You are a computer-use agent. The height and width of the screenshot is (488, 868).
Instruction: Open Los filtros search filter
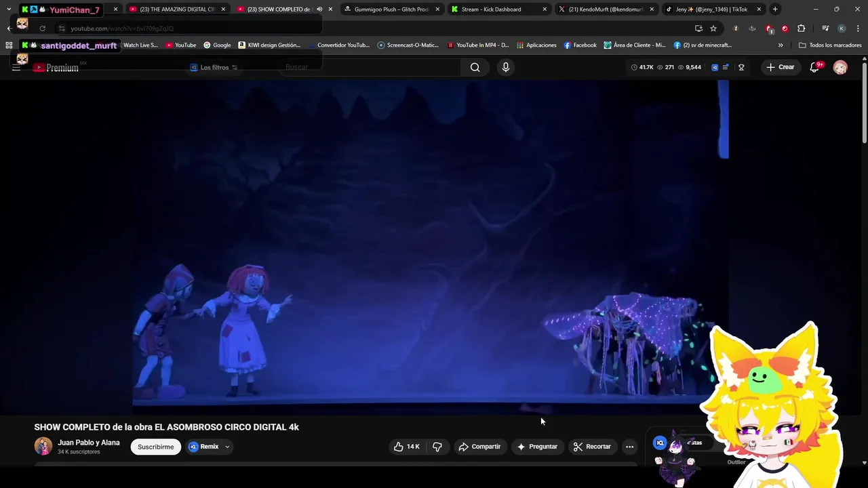(214, 67)
